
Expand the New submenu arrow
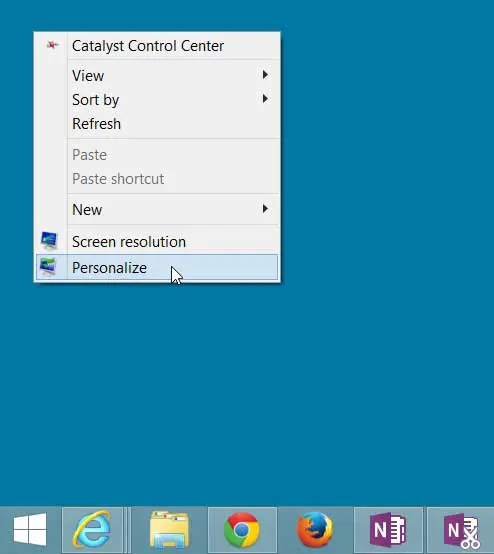[x=265, y=209]
